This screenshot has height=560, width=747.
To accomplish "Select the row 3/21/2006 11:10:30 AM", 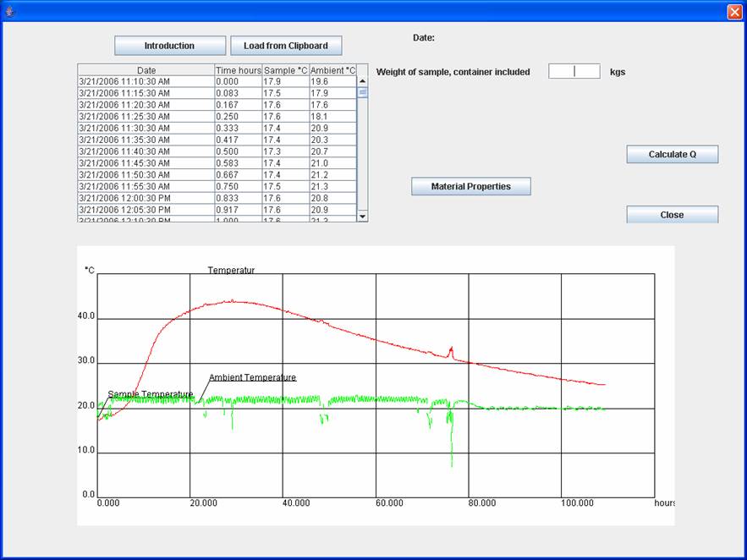I will (217, 81).
